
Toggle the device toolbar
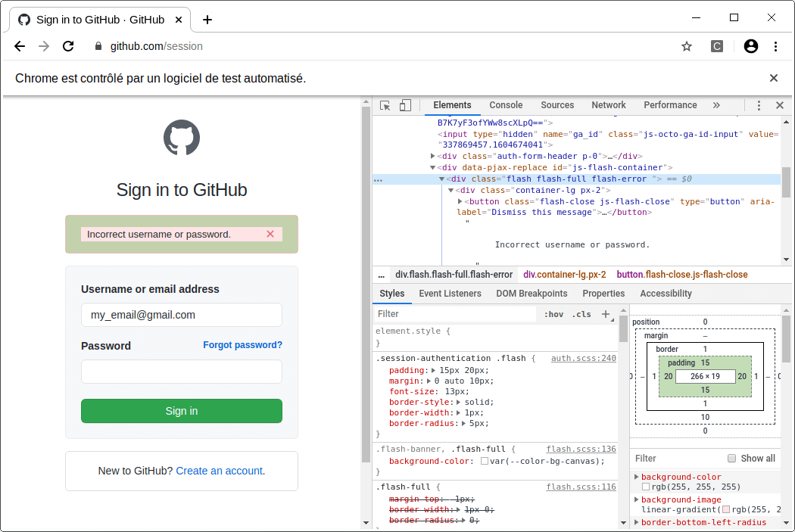pyautogui.click(x=406, y=105)
